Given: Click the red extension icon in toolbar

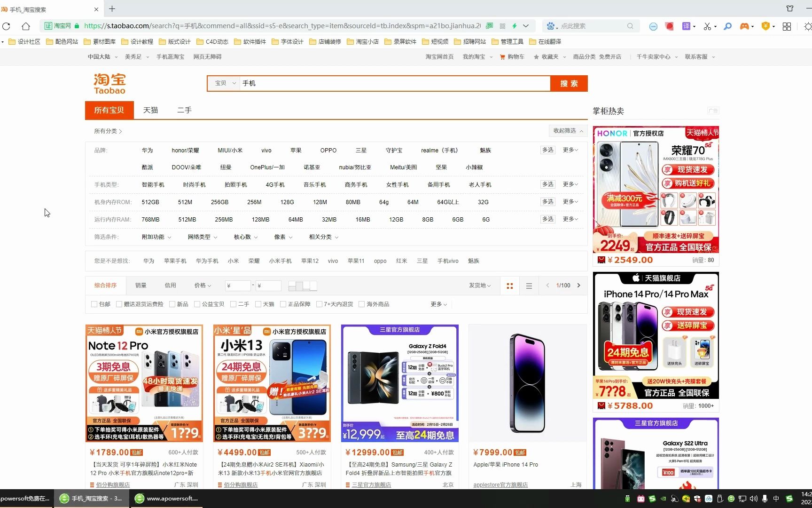Looking at the screenshot, I should point(669,26).
